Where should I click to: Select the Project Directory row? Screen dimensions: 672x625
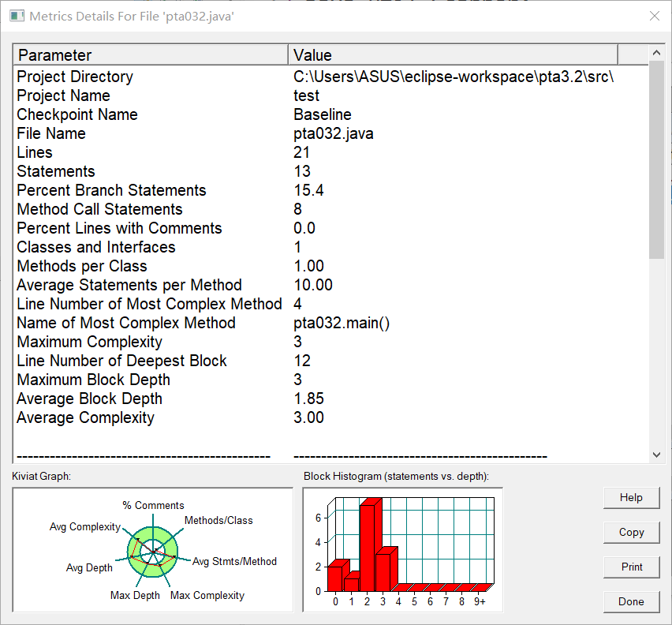330,77
